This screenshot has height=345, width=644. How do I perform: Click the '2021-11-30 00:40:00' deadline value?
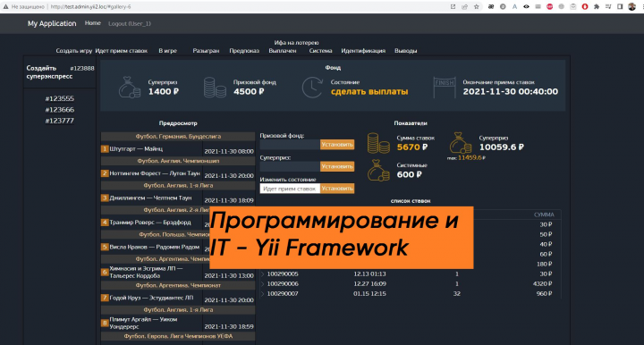pyautogui.click(x=511, y=92)
